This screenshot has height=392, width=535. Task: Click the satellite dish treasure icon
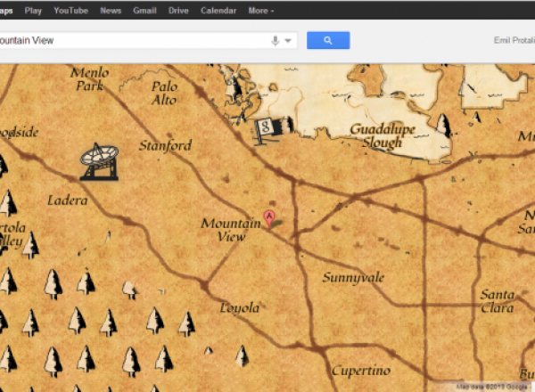[99, 161]
